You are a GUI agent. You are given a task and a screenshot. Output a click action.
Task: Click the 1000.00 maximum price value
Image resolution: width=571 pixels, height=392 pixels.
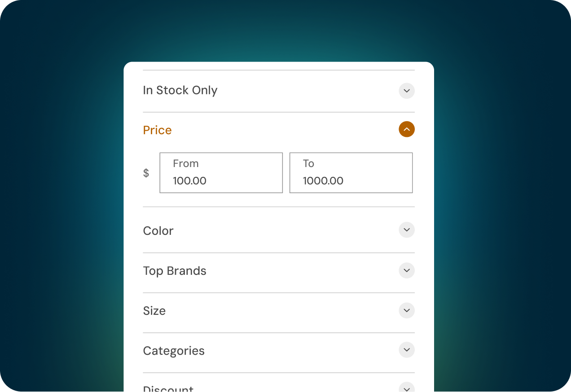(323, 181)
